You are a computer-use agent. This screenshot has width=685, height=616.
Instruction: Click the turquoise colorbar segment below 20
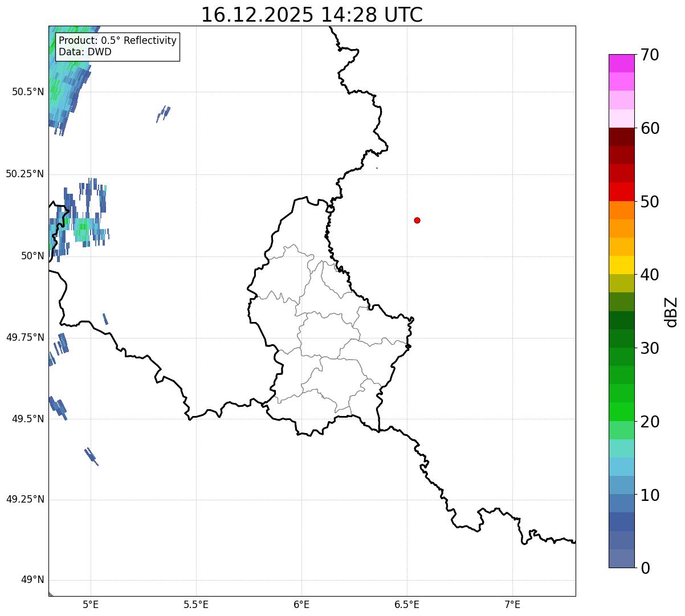pos(621,448)
